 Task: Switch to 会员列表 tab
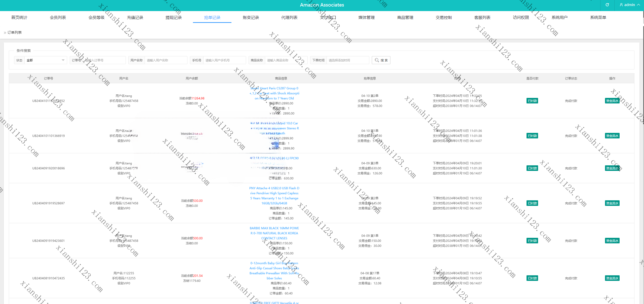point(58,17)
